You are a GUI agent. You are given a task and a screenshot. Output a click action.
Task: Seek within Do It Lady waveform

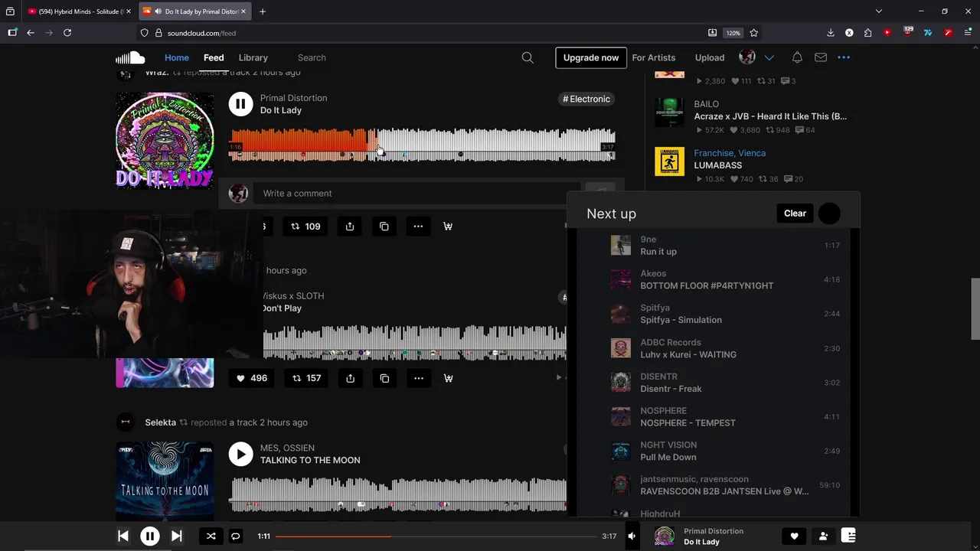[422, 144]
